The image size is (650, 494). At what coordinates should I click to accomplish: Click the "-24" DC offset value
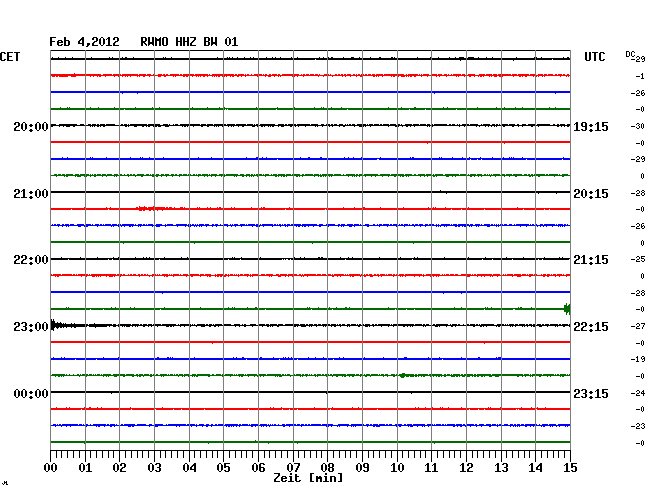(x=638, y=393)
